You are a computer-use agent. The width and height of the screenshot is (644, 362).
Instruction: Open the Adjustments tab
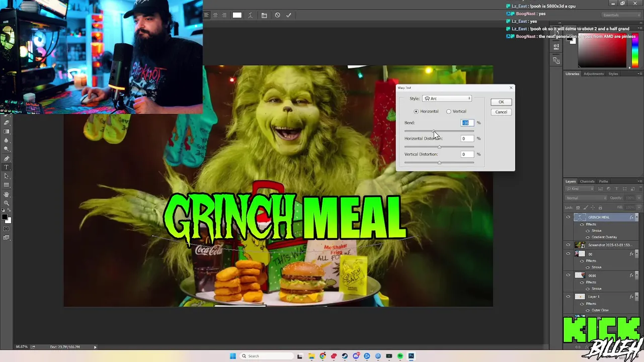pyautogui.click(x=594, y=74)
